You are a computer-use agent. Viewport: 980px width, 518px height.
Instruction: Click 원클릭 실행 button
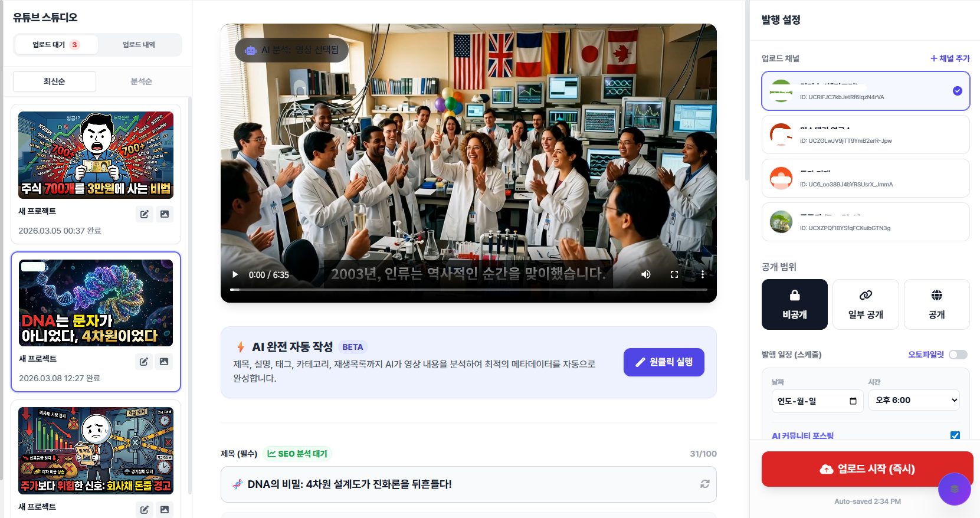point(664,362)
